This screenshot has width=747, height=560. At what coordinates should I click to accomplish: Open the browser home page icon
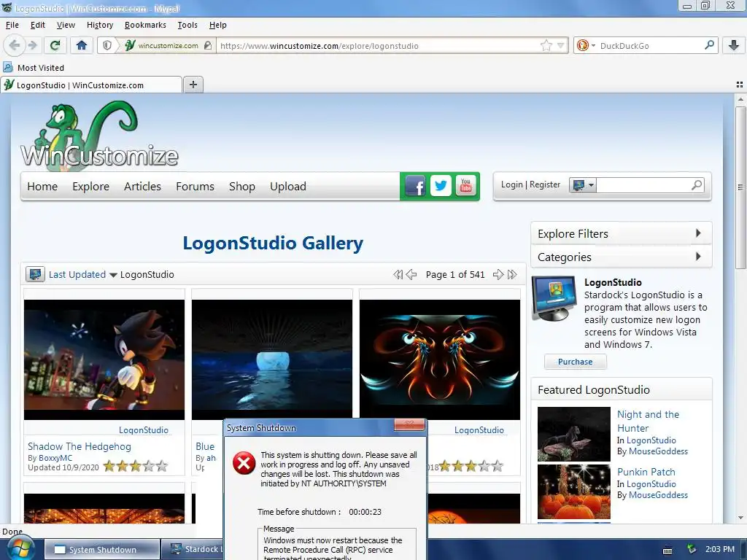point(82,45)
